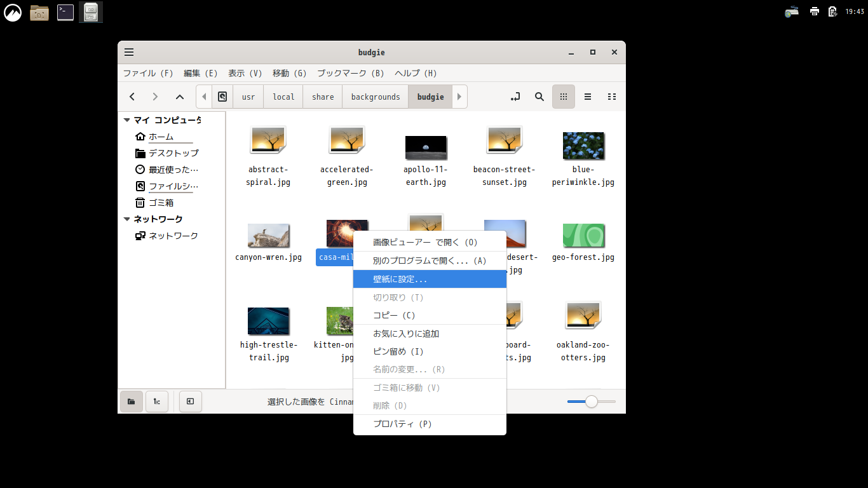Choose Pin from context menu
The height and width of the screenshot is (488, 868).
coord(430,351)
